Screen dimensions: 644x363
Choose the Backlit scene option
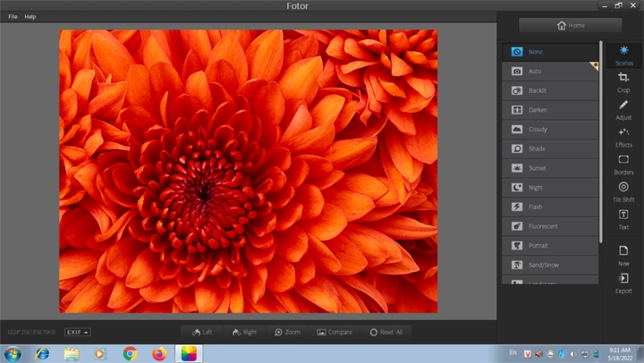[x=550, y=90]
